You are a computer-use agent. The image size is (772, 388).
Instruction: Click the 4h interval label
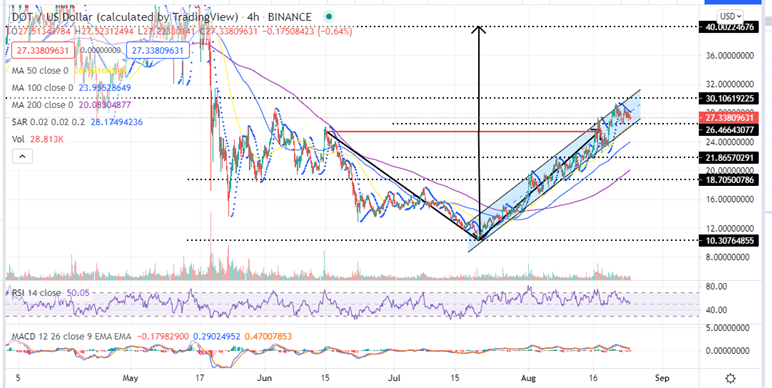[252, 17]
